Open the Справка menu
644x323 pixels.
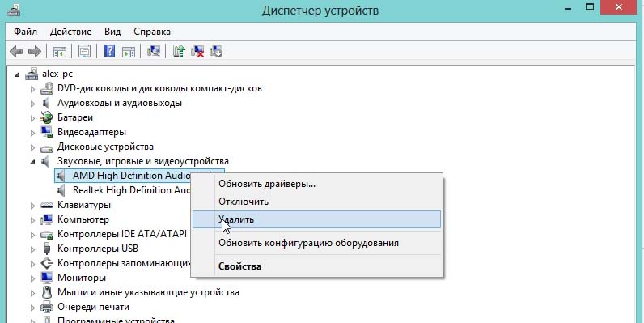tap(152, 32)
